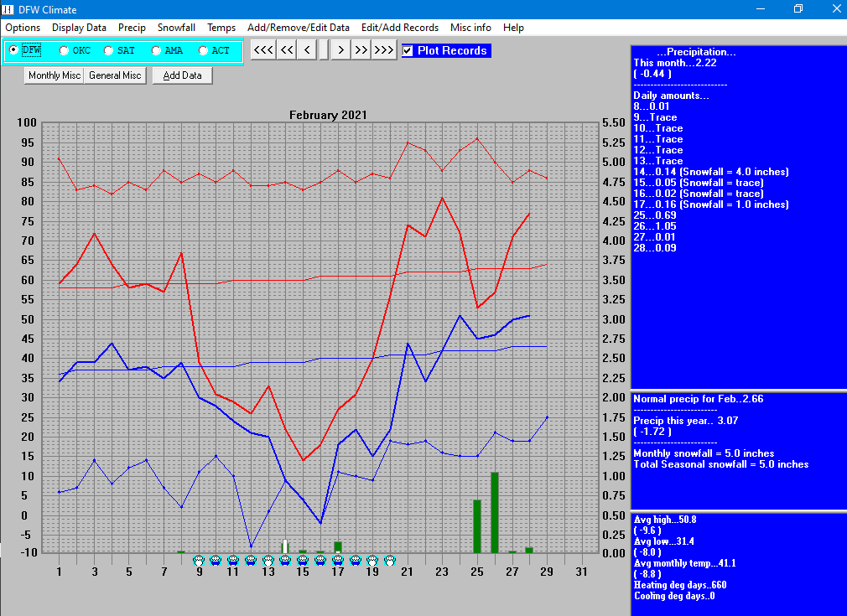This screenshot has height=616, width=847.
Task: Click the snowman icon under day 12
Action: (x=251, y=561)
